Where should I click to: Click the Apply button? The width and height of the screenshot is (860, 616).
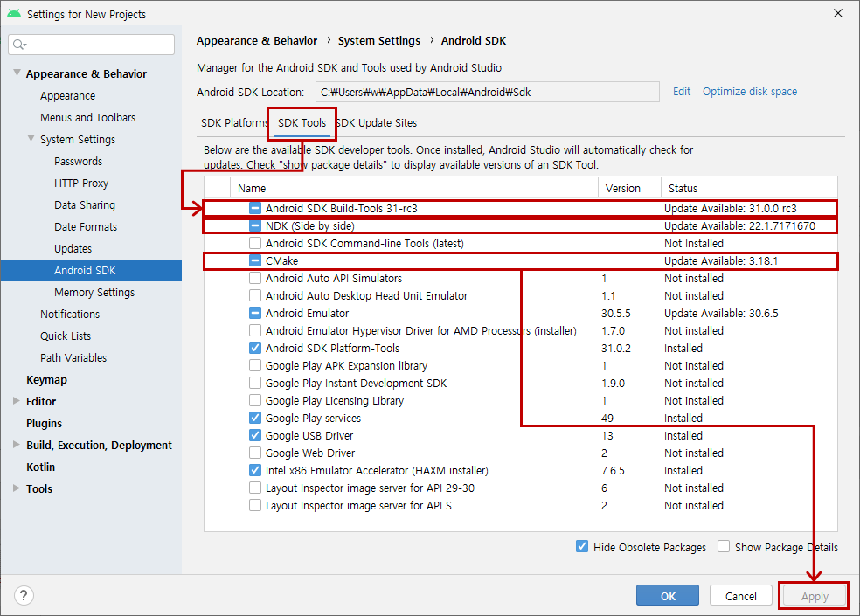point(815,596)
